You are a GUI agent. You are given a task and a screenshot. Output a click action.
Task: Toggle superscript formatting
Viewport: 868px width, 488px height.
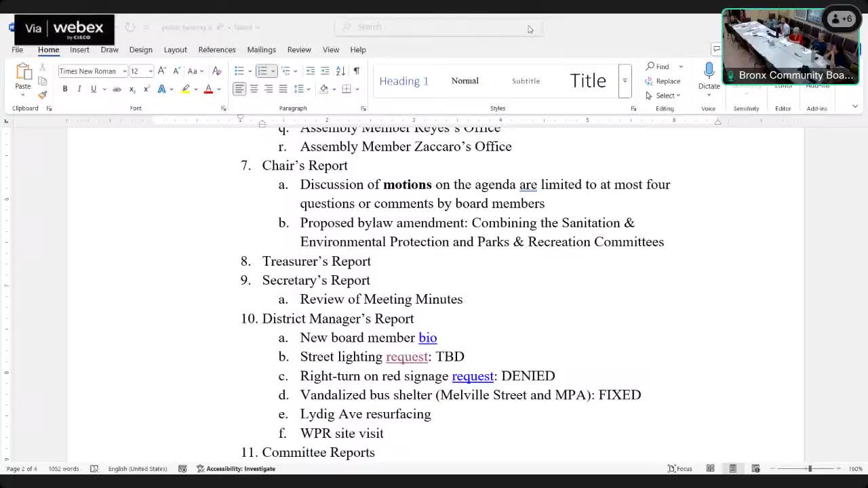click(x=146, y=89)
